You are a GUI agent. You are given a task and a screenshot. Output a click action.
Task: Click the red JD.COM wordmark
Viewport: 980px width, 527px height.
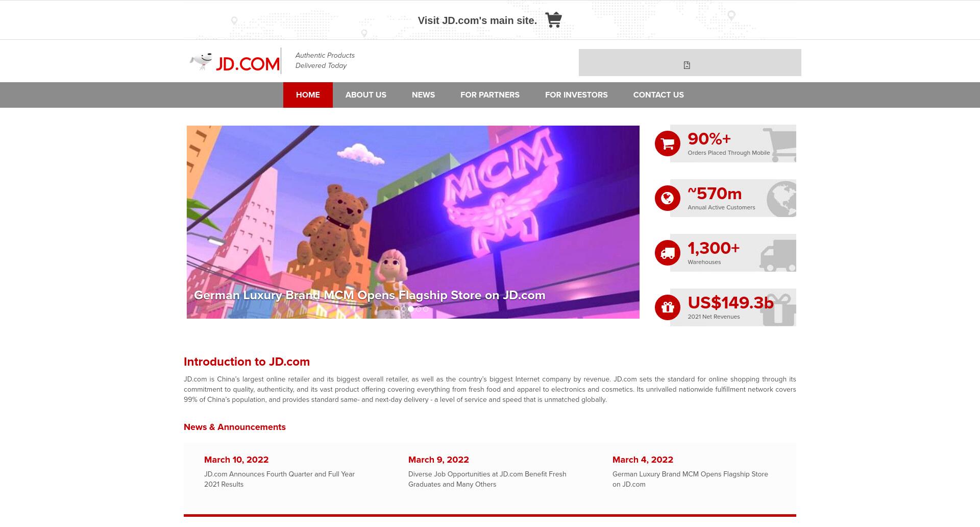click(248, 64)
